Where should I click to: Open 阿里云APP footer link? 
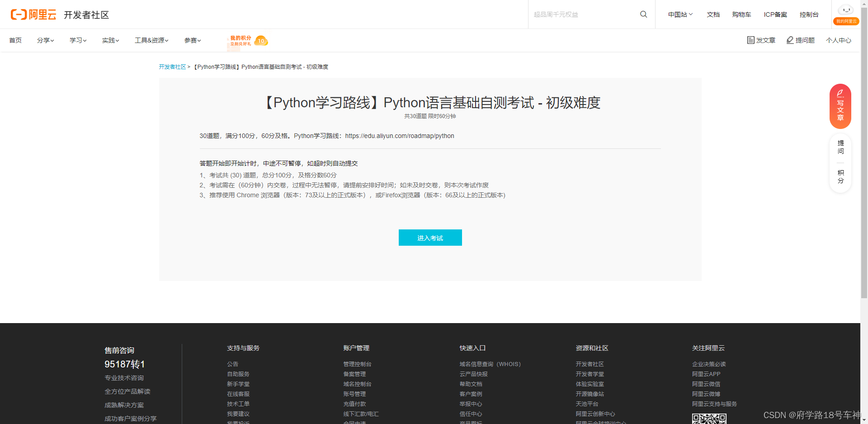click(706, 374)
